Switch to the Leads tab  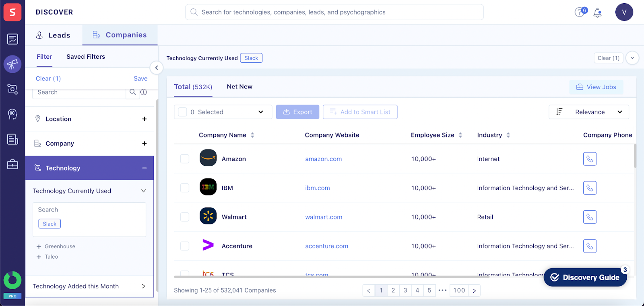(x=54, y=35)
